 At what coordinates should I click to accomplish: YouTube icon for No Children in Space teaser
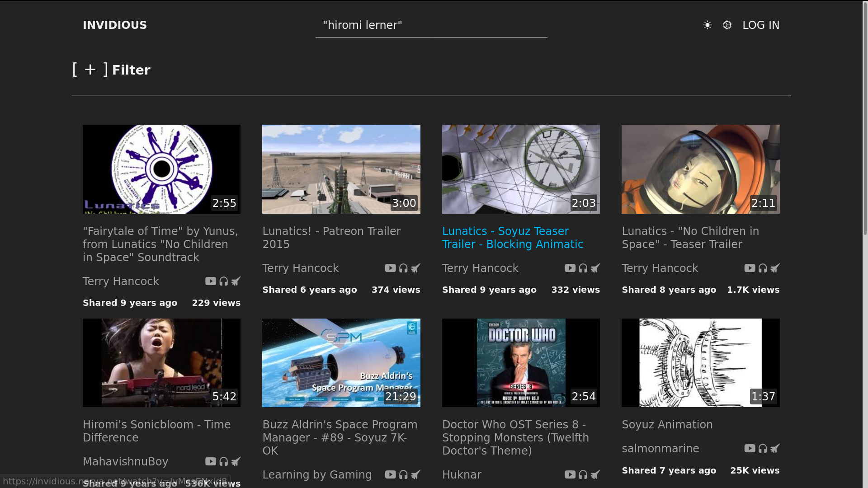coord(750,268)
